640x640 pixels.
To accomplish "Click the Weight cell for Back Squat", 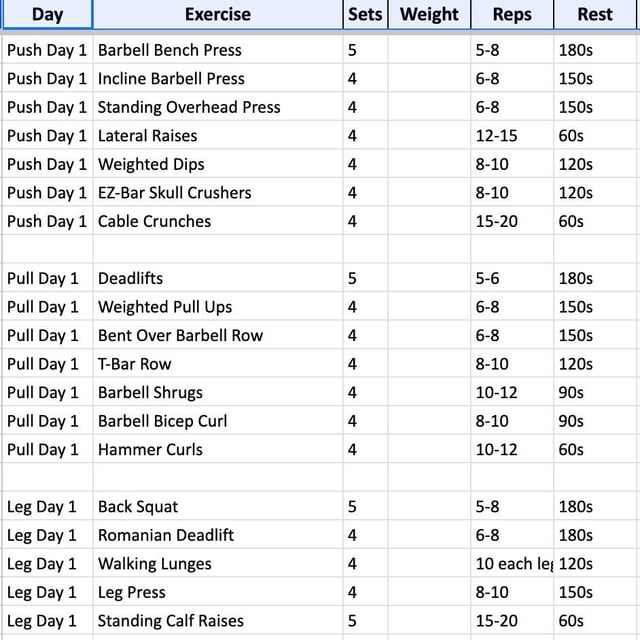I will coord(429,507).
